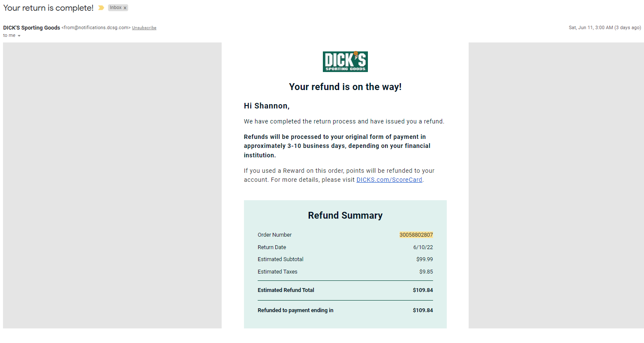Expand the "to me" recipient details arrow
The image size is (644, 343).
pos(19,36)
